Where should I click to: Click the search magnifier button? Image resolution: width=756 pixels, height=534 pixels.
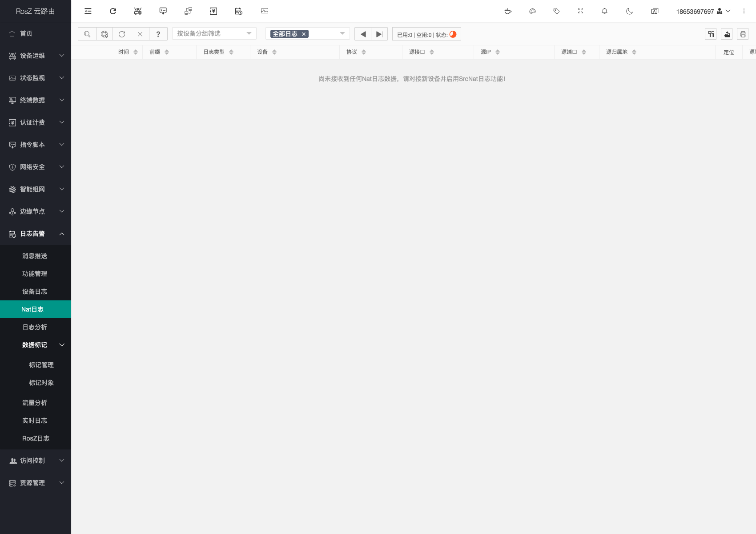[x=87, y=34]
